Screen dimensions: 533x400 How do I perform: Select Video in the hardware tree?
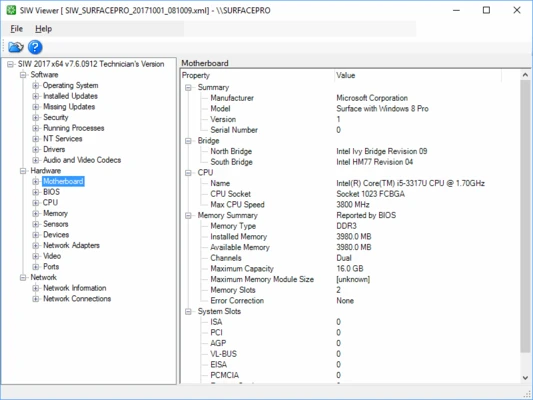coord(52,256)
